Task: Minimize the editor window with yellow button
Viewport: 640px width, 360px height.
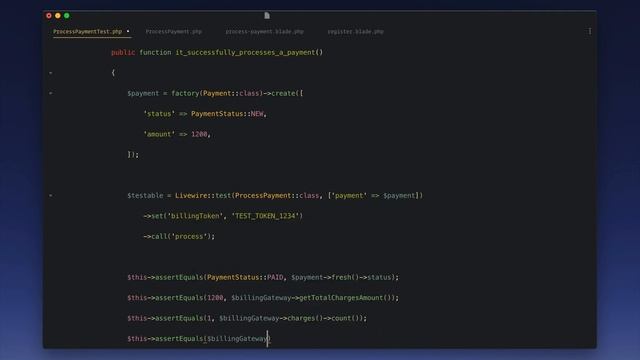Action: 58,16
